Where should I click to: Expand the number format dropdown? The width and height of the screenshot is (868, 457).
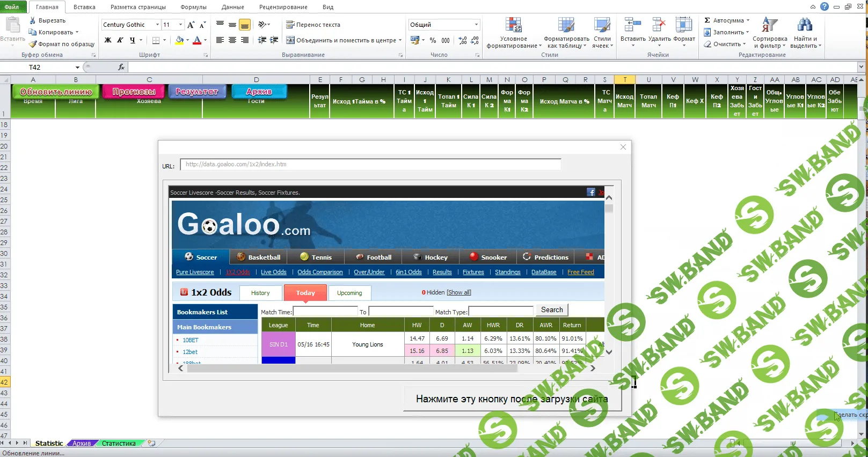pos(476,25)
